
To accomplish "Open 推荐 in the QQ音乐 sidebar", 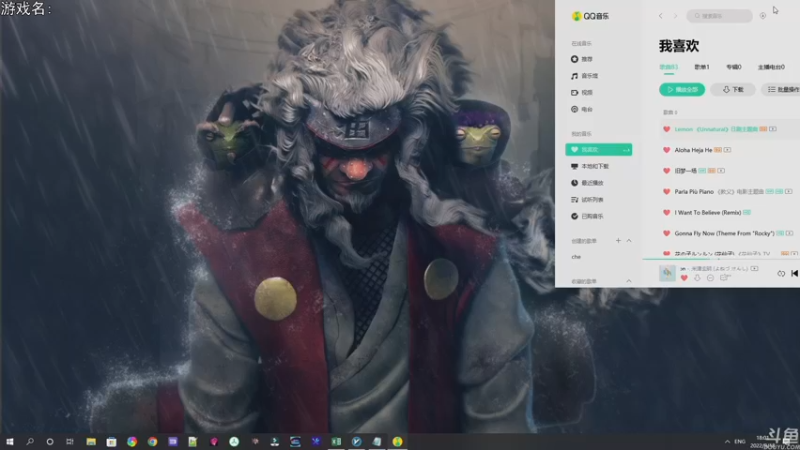I will [x=582, y=59].
